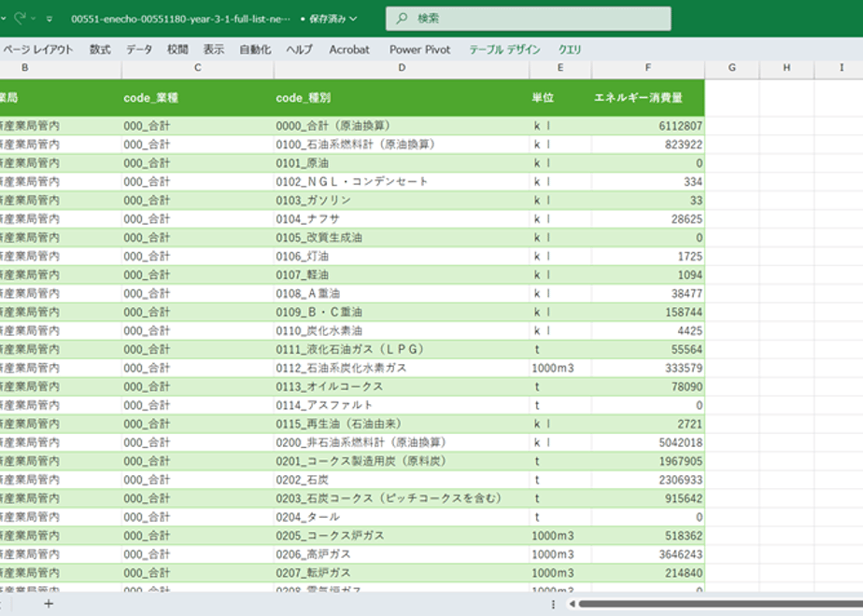This screenshot has height=616, width=863.
Task: Select cell 0101_原油
Action: pyautogui.click(x=402, y=163)
